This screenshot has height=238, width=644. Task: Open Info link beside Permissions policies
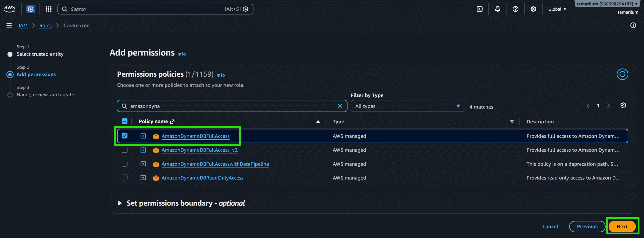[221, 75]
